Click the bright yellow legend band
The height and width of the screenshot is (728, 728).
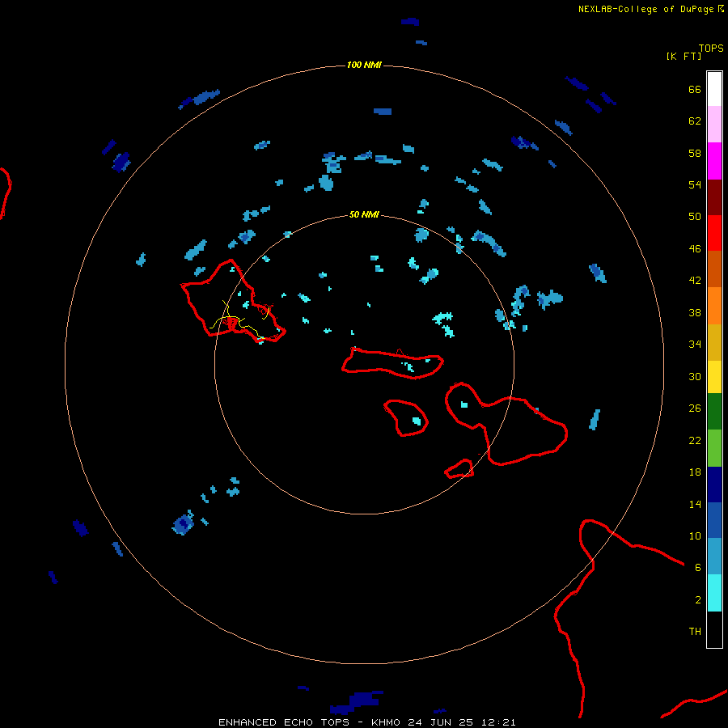(x=714, y=377)
